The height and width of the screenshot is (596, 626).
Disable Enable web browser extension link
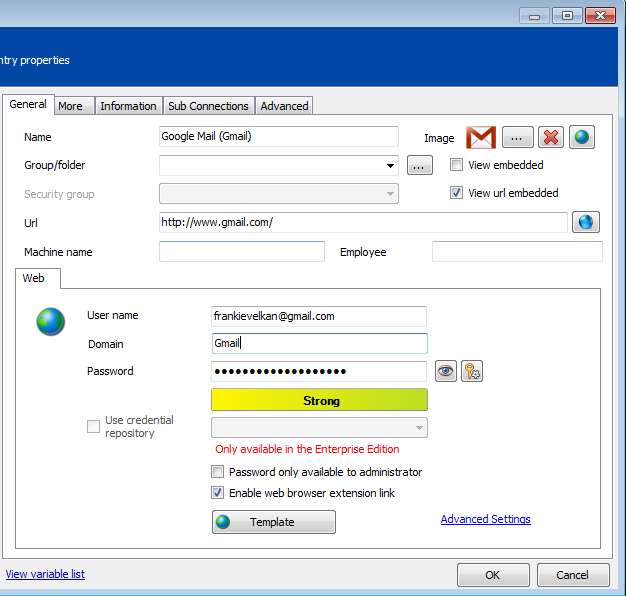[x=218, y=493]
